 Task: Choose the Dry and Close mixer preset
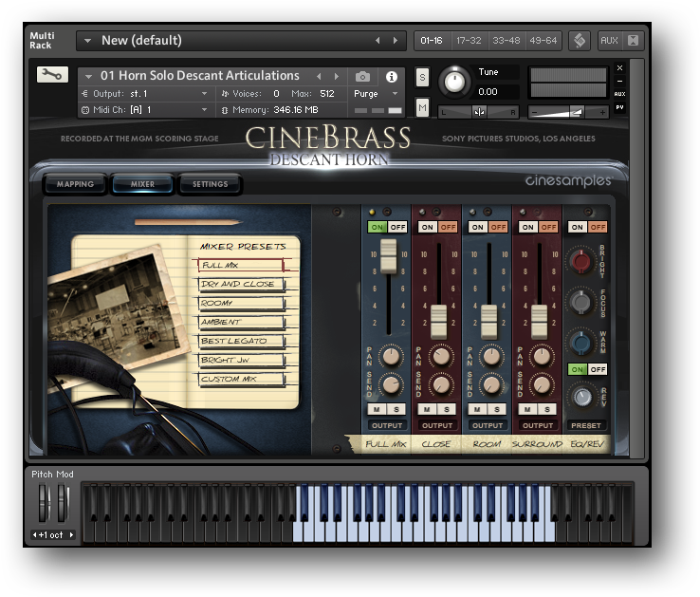click(240, 284)
